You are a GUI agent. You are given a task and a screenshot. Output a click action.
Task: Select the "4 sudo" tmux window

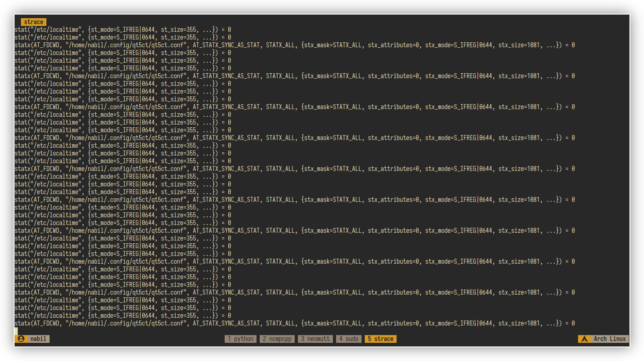pos(349,339)
